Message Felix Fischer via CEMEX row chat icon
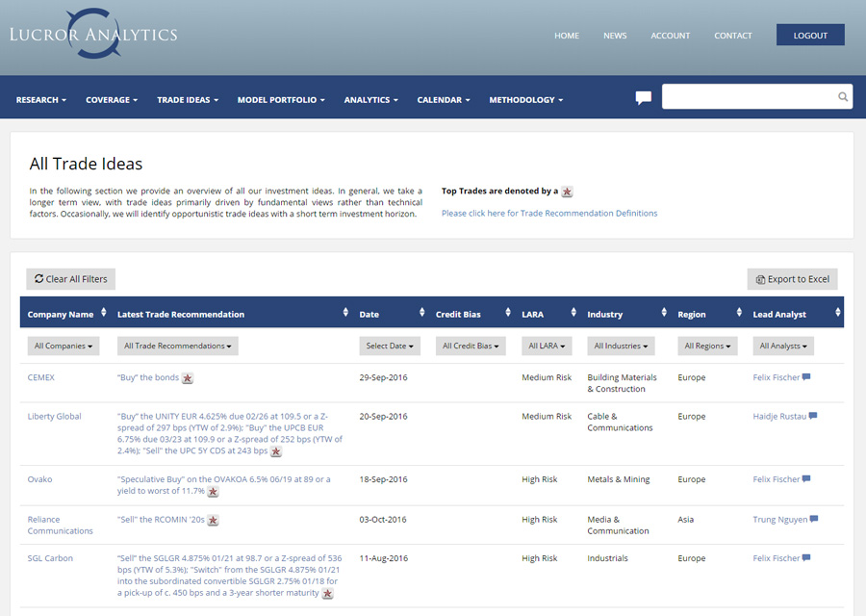 click(806, 376)
